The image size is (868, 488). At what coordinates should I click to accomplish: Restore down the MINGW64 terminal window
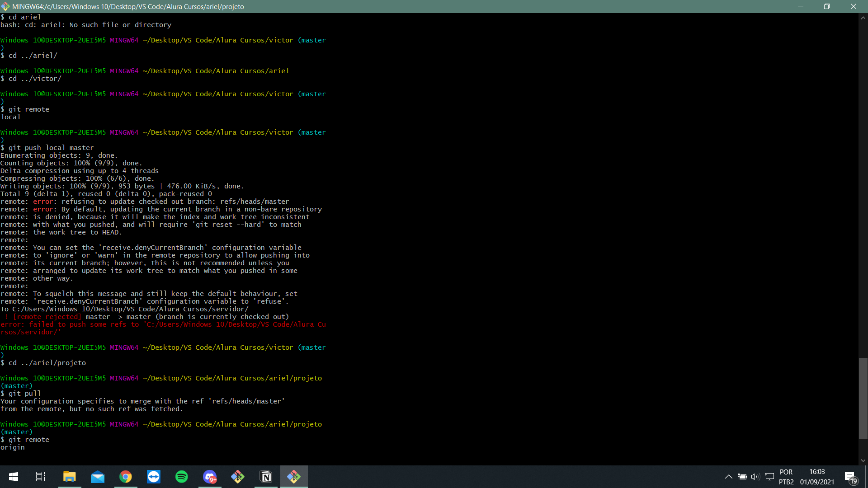(x=827, y=6)
